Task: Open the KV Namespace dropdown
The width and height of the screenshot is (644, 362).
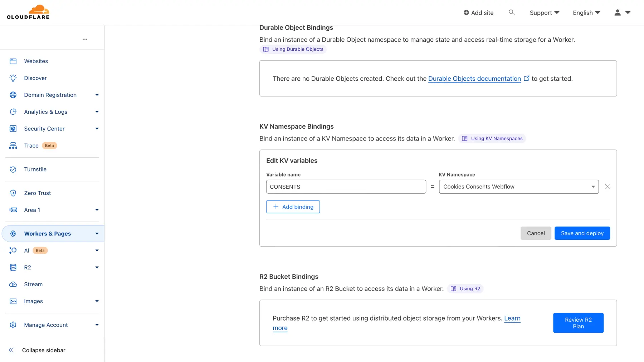Action: (519, 187)
